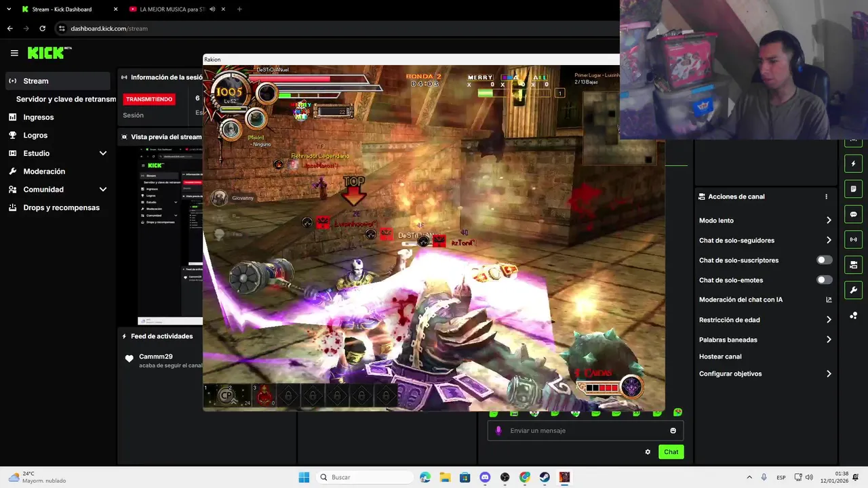Viewport: 868px width, 488px height.
Task: Go back in the browser
Action: point(9,28)
